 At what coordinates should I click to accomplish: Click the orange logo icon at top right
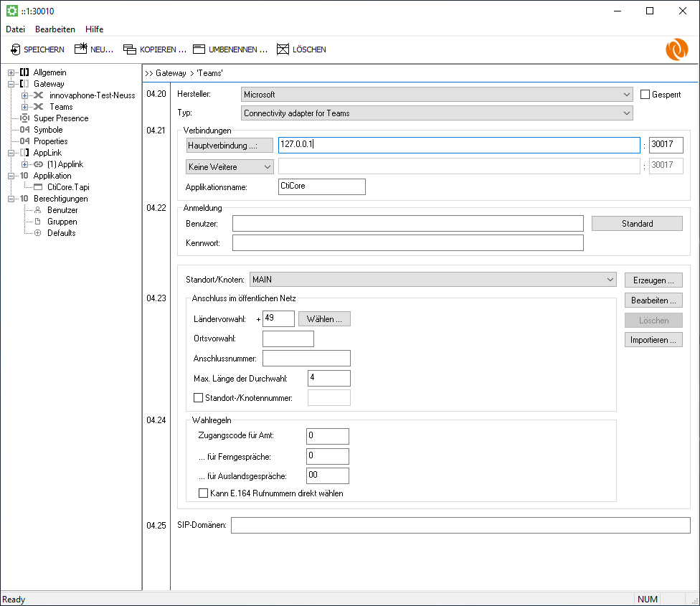coord(676,49)
